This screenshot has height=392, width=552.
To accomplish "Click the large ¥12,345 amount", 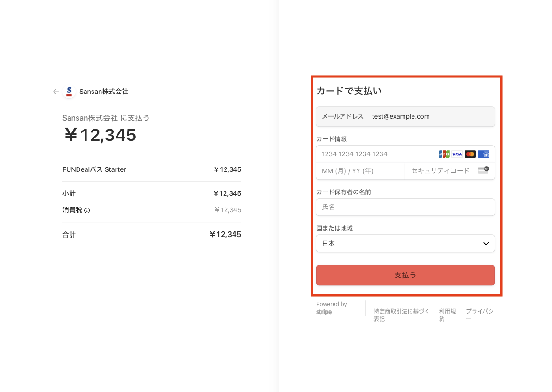I will (x=101, y=135).
